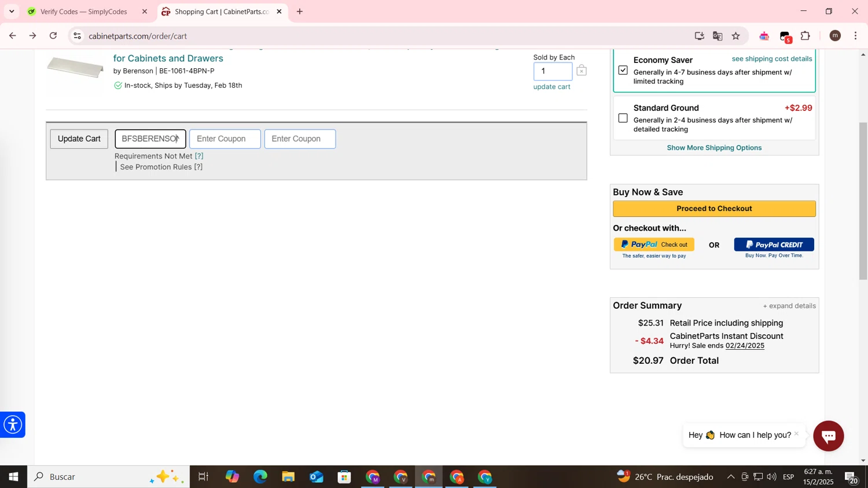Click the second Enter Coupon field
Image resolution: width=868 pixels, height=488 pixels.
click(x=225, y=139)
